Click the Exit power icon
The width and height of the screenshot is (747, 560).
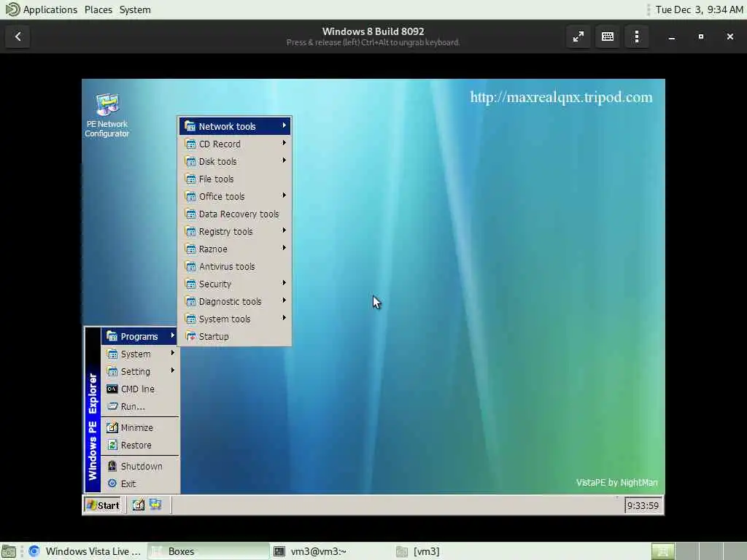tap(112, 483)
